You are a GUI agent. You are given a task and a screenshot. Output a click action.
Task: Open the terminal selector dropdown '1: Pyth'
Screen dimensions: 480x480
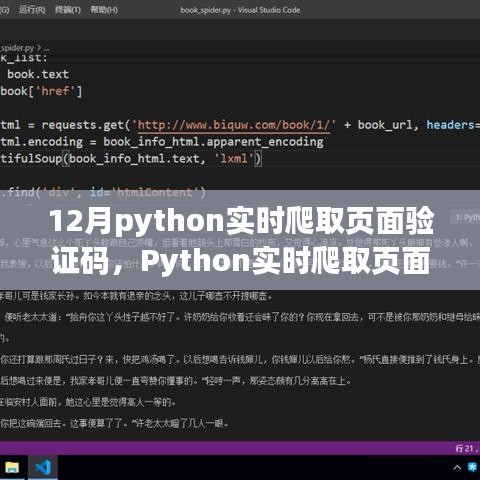467,217
